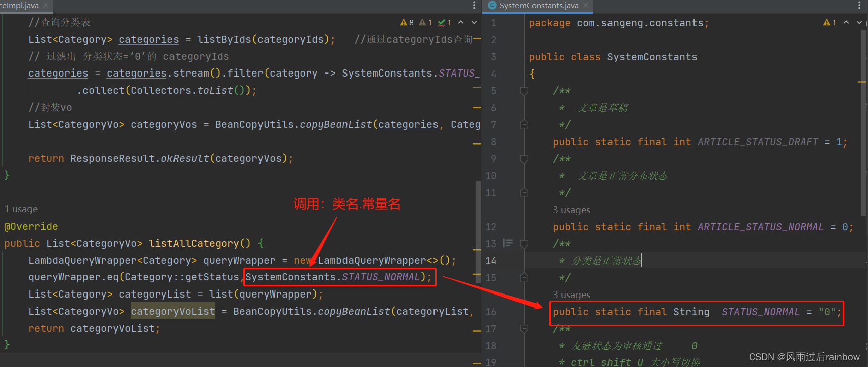
Task: Collapse Javadoc end marker at line 11
Action: click(x=524, y=192)
